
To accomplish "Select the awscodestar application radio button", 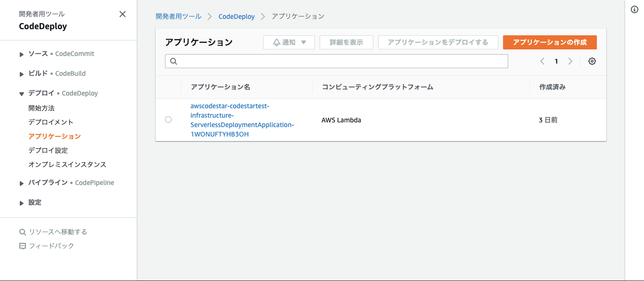I will click(168, 120).
